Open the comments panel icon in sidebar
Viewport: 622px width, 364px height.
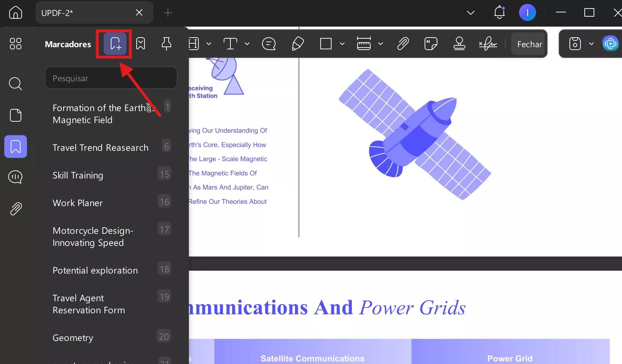[15, 177]
